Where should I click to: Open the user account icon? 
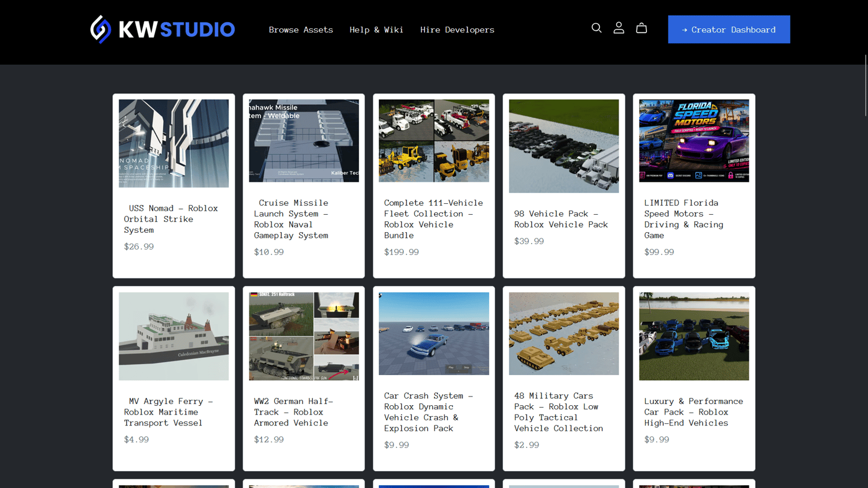619,28
